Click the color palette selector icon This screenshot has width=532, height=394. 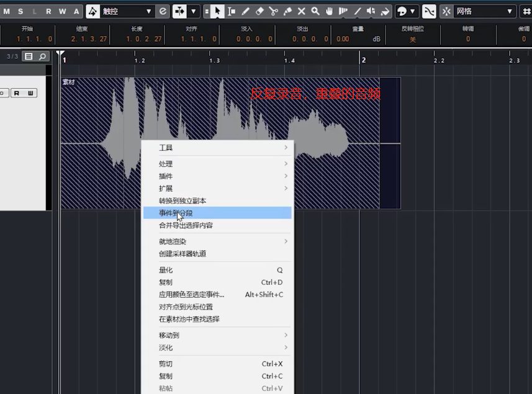402,12
